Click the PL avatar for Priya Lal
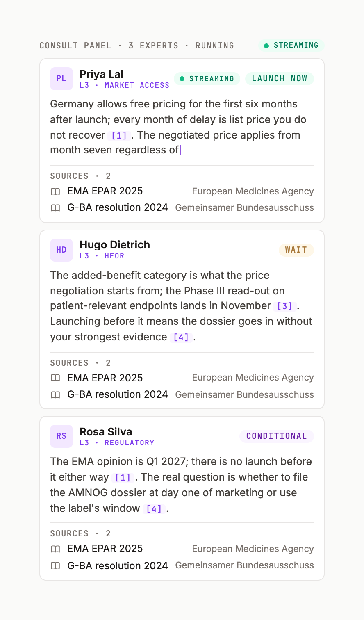The height and width of the screenshot is (620, 364). (61, 79)
